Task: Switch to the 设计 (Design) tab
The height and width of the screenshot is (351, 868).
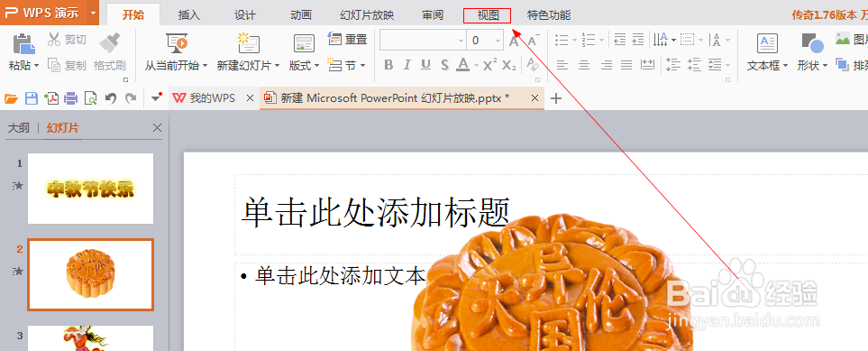Action: tap(244, 15)
